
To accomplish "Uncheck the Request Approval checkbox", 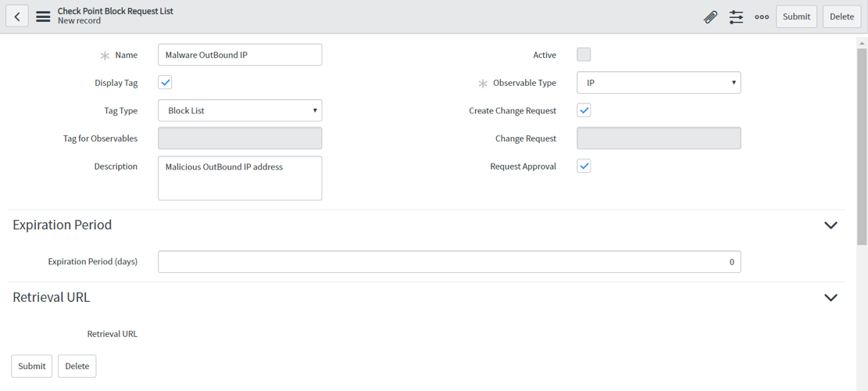I will [x=584, y=166].
